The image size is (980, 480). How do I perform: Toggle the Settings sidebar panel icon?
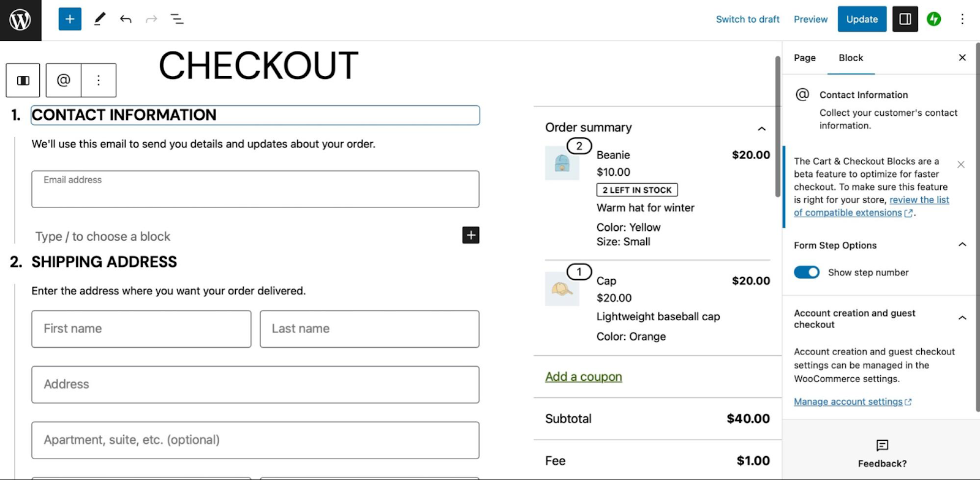[905, 20]
